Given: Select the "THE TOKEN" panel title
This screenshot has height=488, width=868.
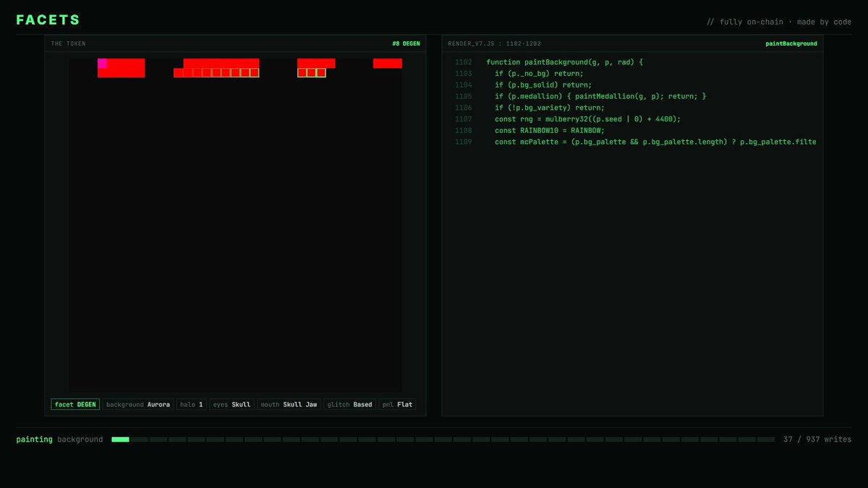Looking at the screenshot, I should point(68,44).
